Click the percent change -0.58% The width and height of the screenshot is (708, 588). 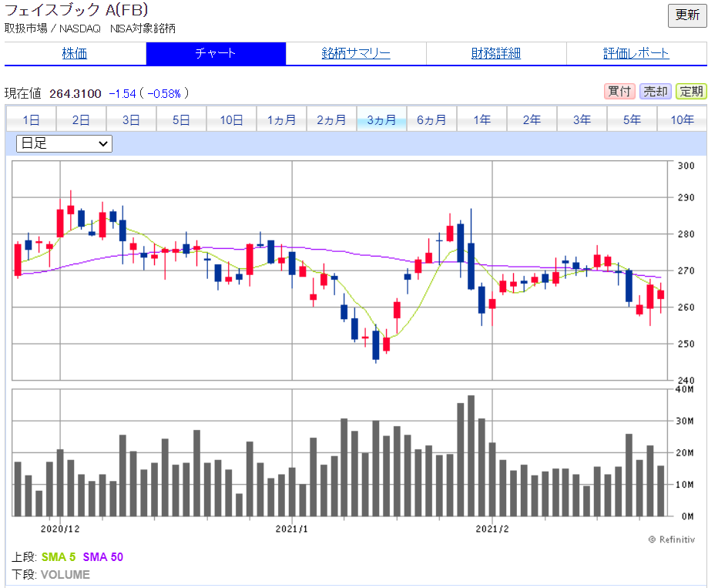click(164, 93)
